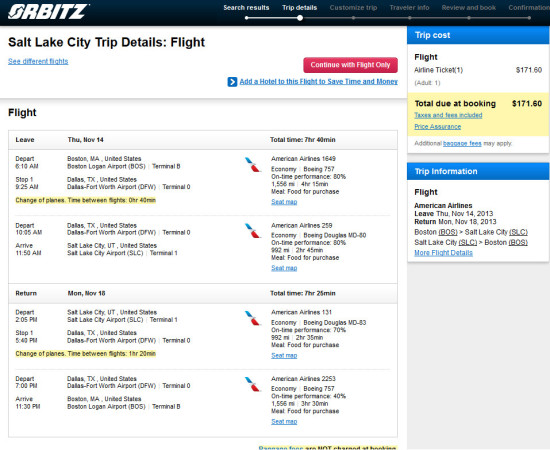Open Taxes and fees included link

(448, 115)
